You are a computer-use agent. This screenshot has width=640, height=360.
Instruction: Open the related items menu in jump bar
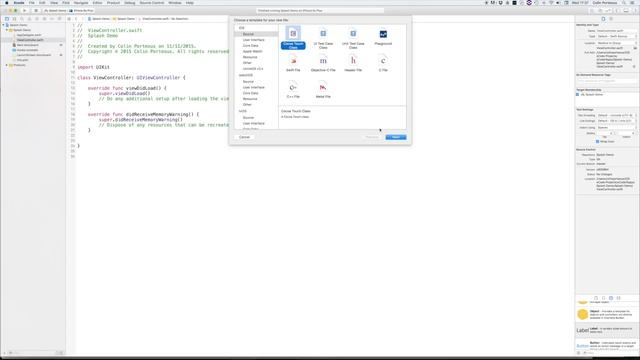click(69, 19)
